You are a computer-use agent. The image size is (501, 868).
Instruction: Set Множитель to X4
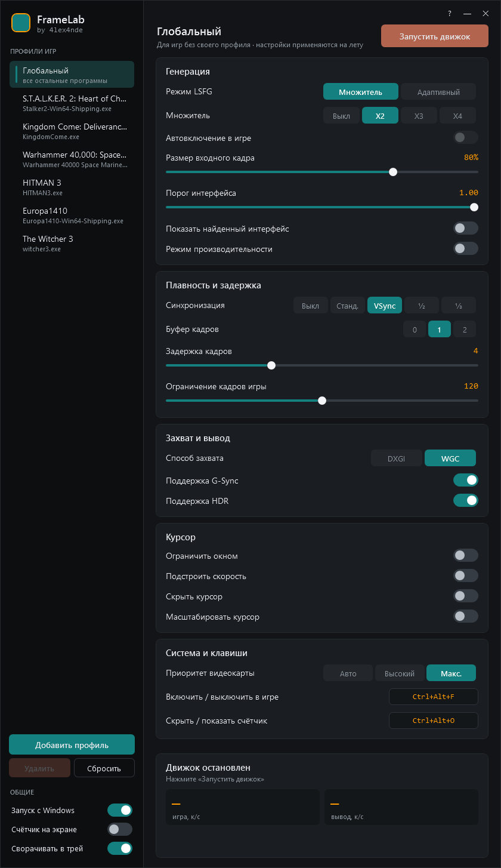457,116
